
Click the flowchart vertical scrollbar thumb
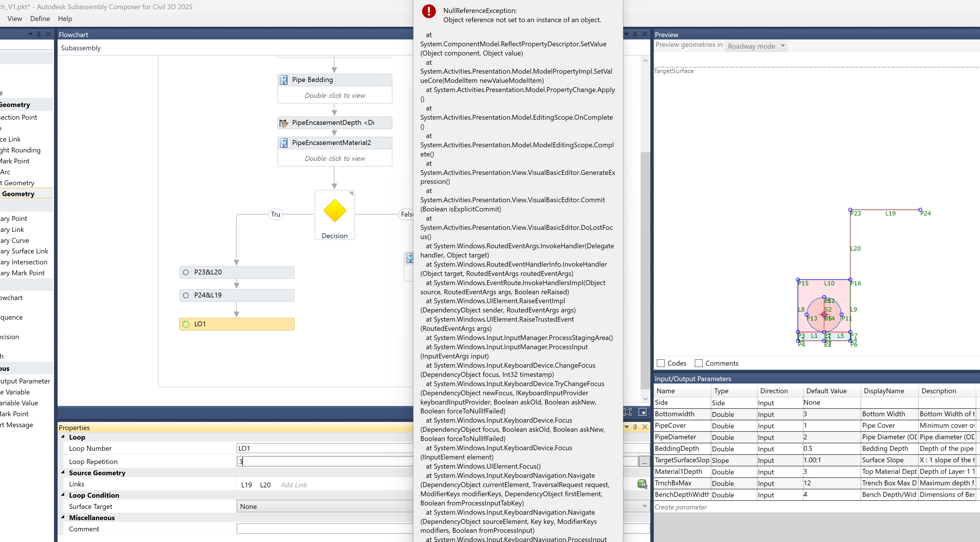pyautogui.click(x=645, y=271)
